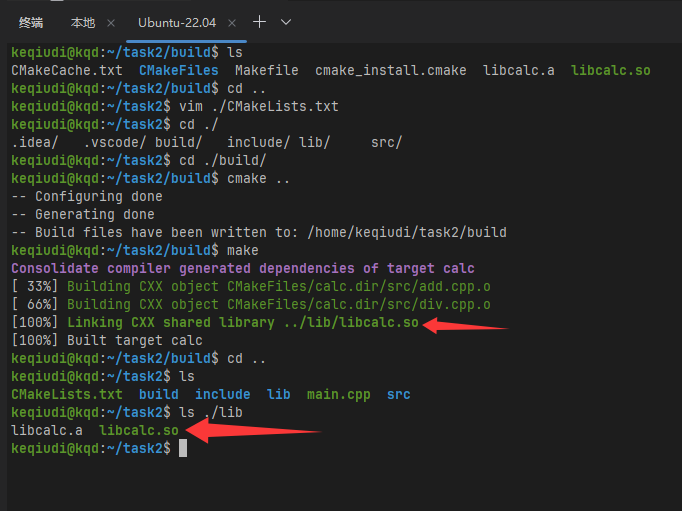Click libcalc.so in the ls ./lib output

point(138,431)
